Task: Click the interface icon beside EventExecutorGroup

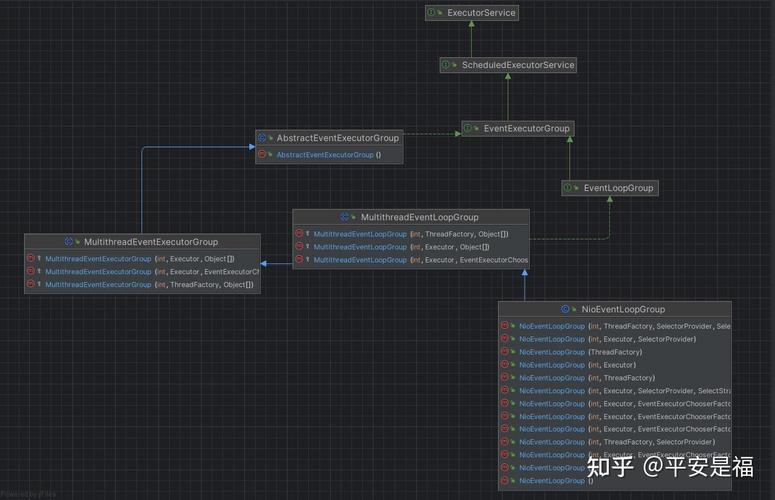Action: [468, 128]
